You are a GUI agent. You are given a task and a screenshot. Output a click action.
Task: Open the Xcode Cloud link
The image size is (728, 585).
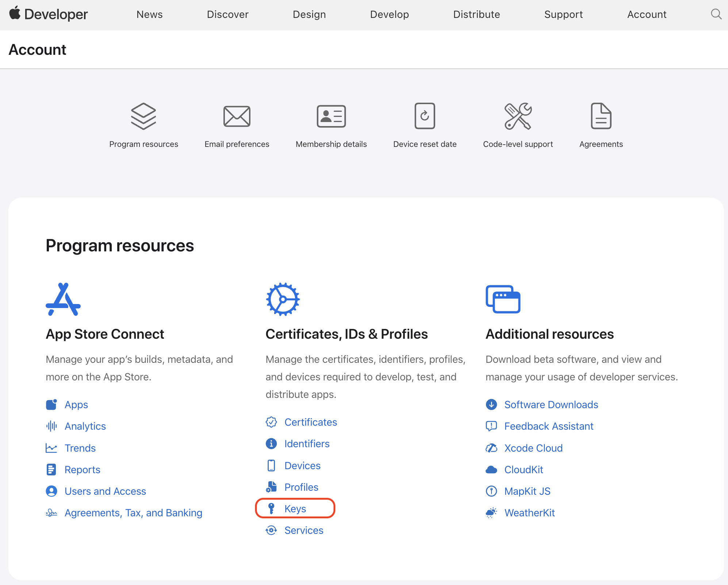(x=533, y=448)
